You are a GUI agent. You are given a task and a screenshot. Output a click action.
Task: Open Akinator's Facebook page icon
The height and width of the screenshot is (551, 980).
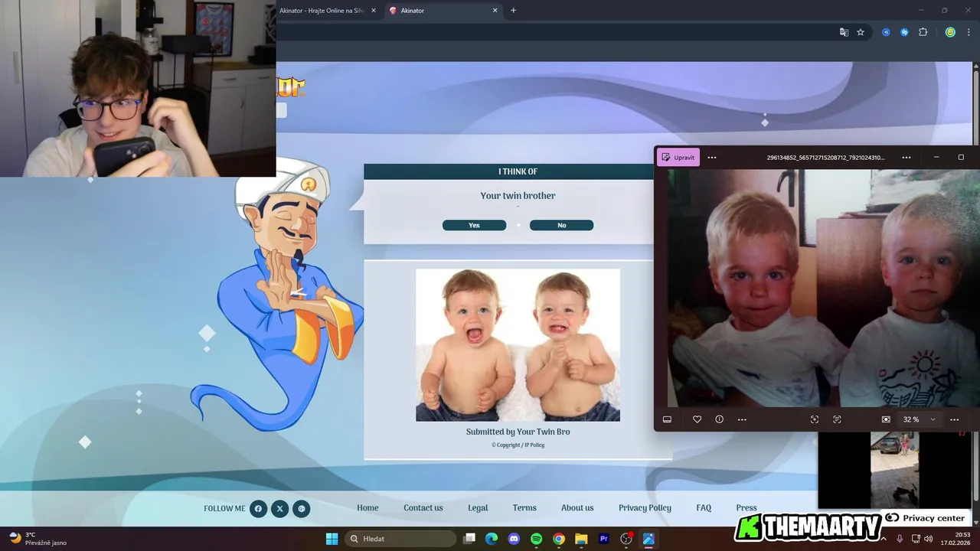[258, 508]
